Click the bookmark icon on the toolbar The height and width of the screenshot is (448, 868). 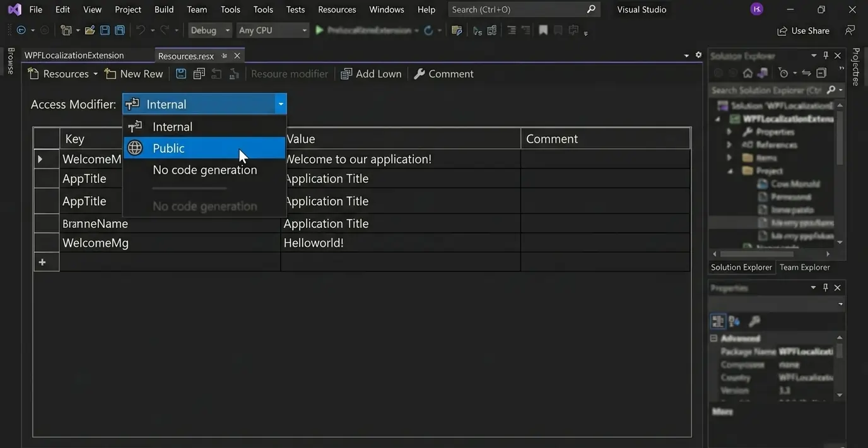[543, 30]
